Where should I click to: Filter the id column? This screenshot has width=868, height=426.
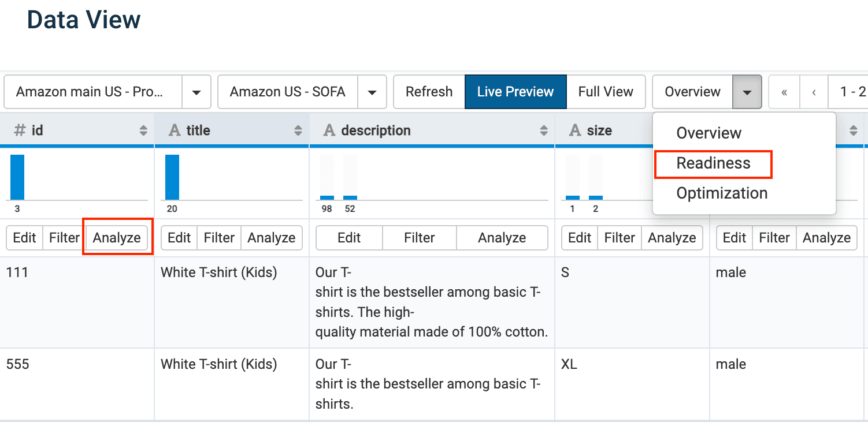pos(64,238)
